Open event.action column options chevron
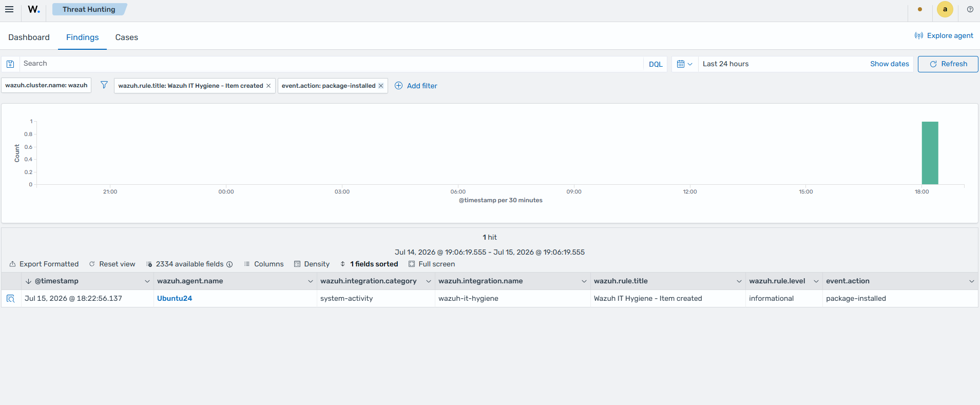 pyautogui.click(x=972, y=281)
